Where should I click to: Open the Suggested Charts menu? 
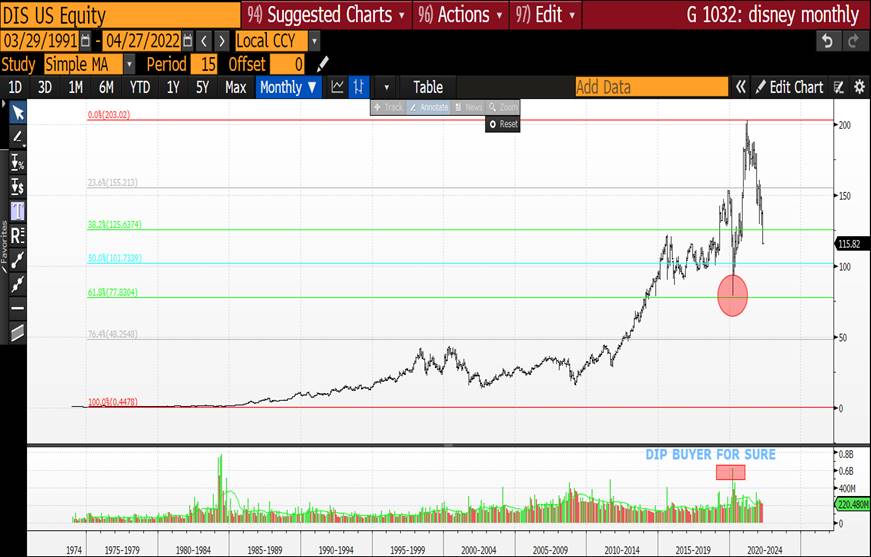pyautogui.click(x=327, y=15)
